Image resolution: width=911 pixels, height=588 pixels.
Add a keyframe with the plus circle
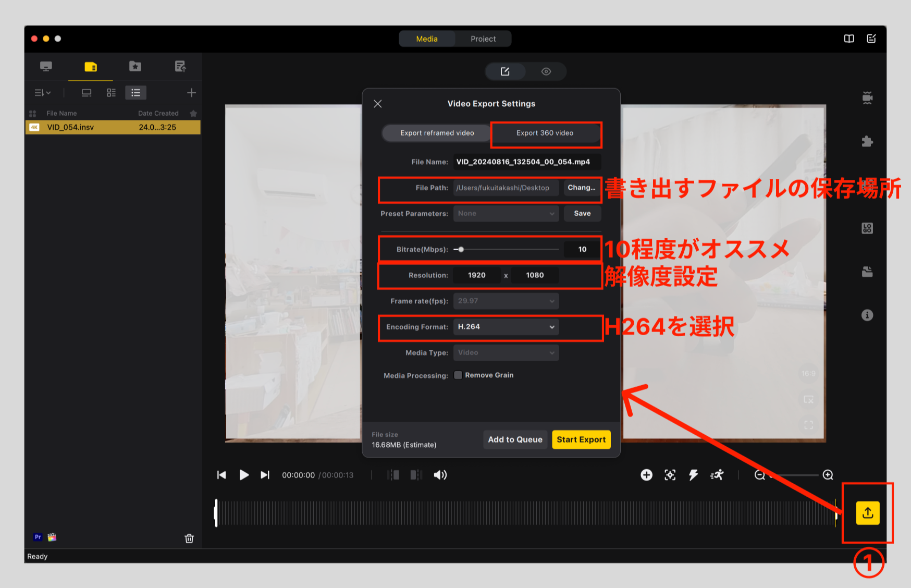pos(646,475)
